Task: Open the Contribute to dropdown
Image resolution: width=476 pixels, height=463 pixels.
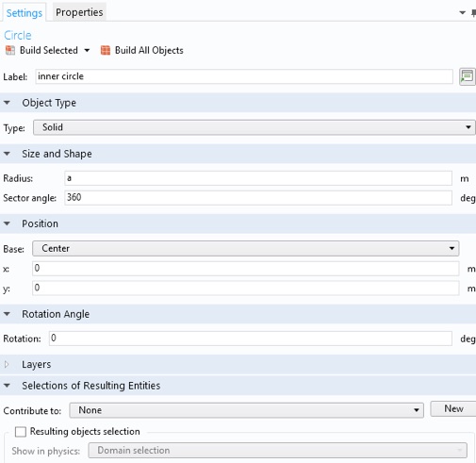Action: tap(246, 410)
